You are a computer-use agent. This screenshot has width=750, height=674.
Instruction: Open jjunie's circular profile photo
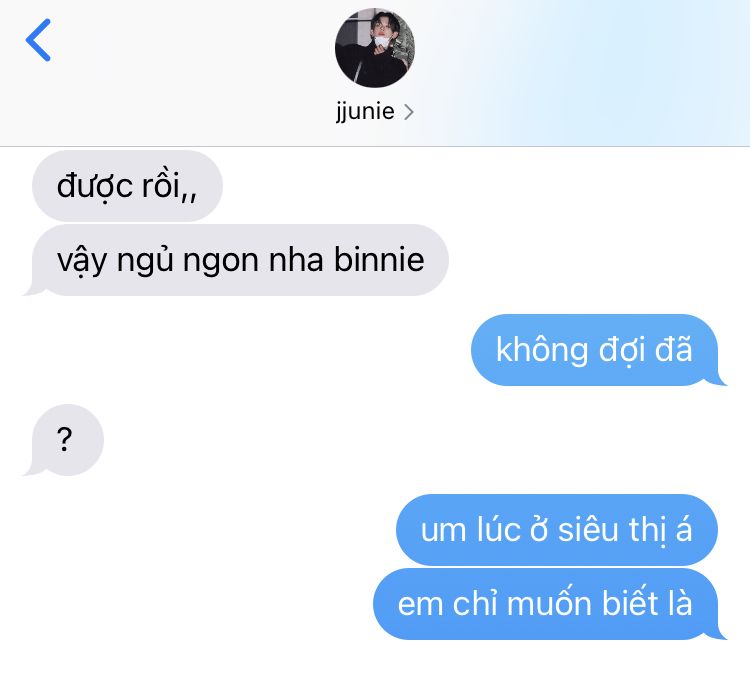coord(375,48)
